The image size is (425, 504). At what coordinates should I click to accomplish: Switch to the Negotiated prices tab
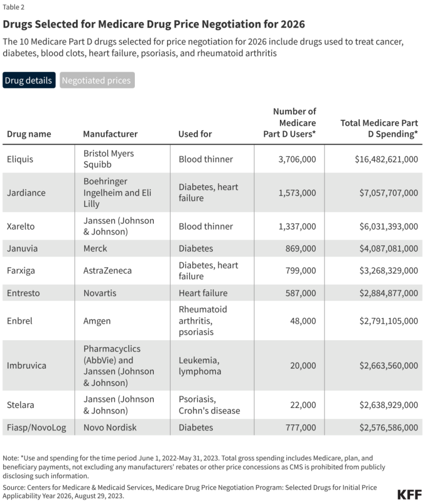97,81
